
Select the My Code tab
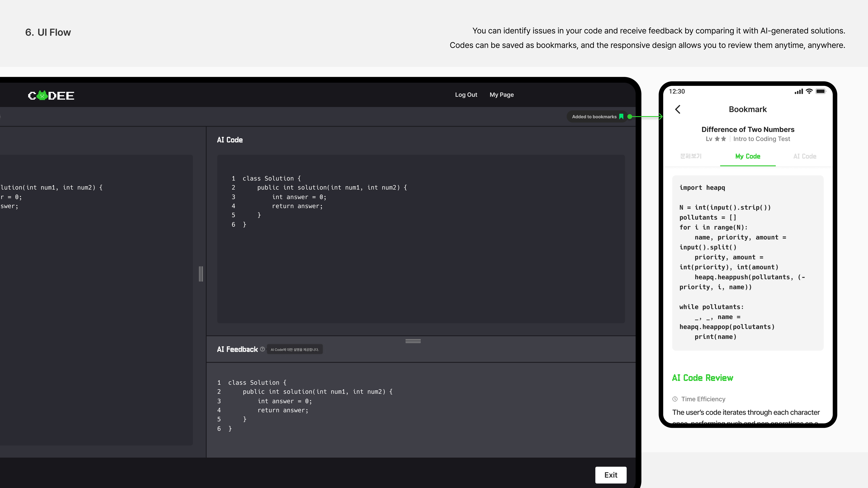coord(748,156)
